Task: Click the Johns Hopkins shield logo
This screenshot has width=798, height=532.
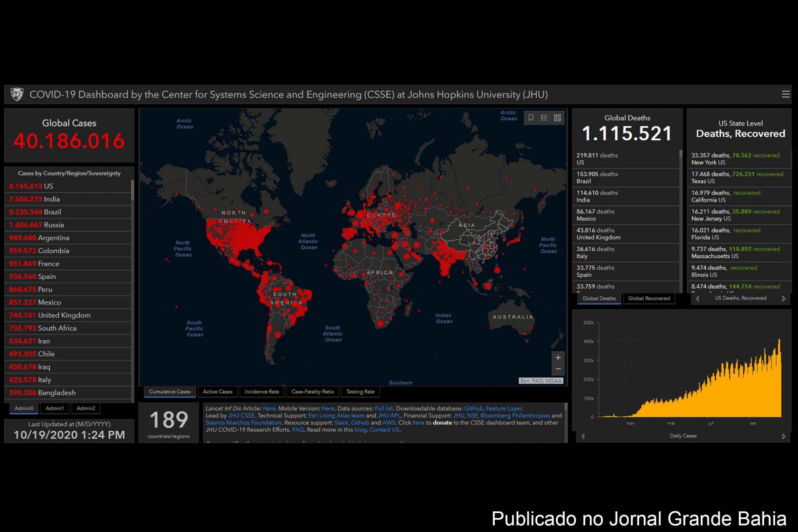Action: point(17,94)
